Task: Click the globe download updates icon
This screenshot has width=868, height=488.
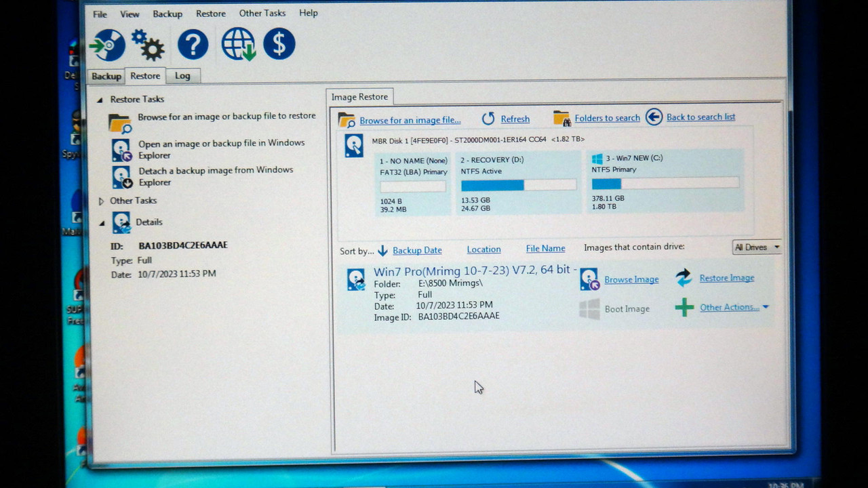Action: [239, 45]
